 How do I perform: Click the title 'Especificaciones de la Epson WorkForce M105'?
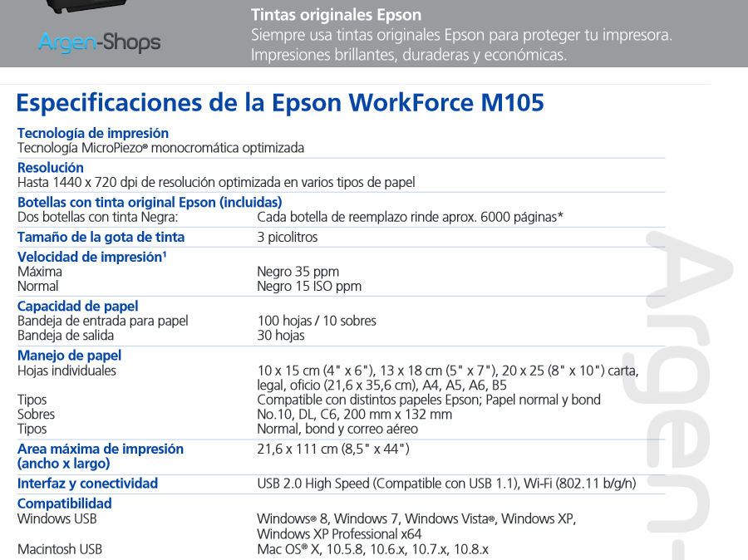click(x=280, y=102)
